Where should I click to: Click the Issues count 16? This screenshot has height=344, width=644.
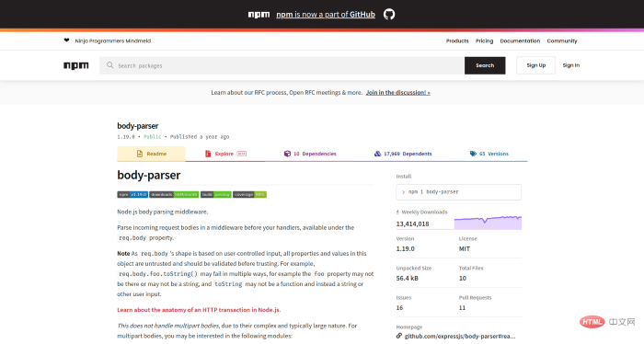(399, 308)
